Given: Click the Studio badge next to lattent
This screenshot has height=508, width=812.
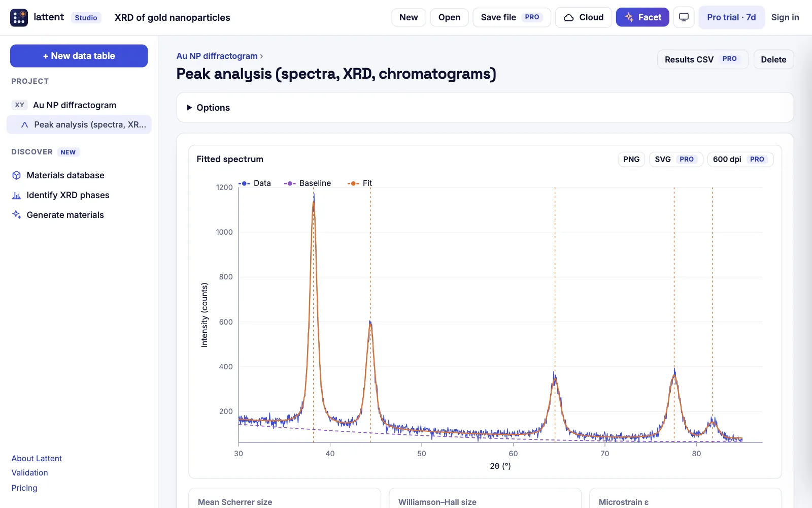Looking at the screenshot, I should tap(86, 18).
